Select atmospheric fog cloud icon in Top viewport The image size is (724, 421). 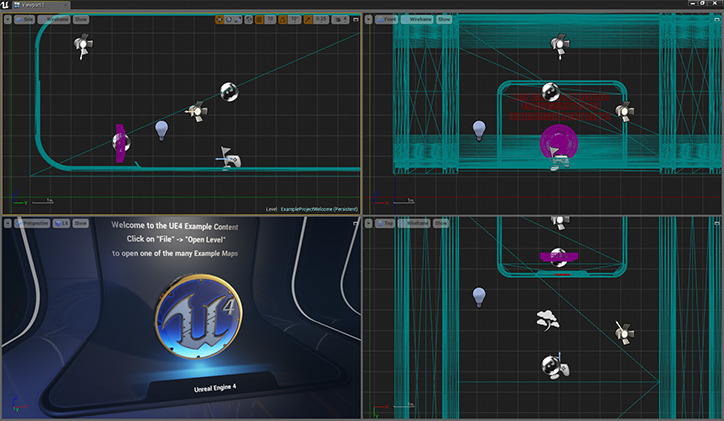548,320
